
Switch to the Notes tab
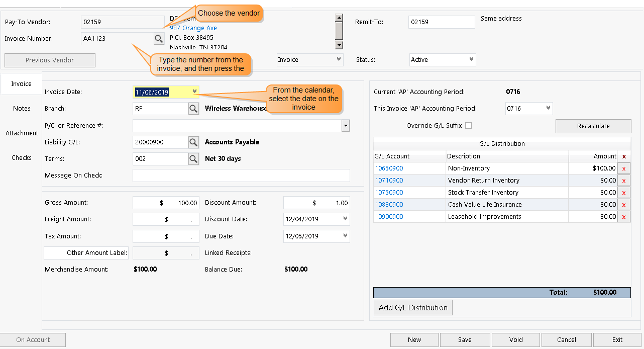[x=22, y=108]
